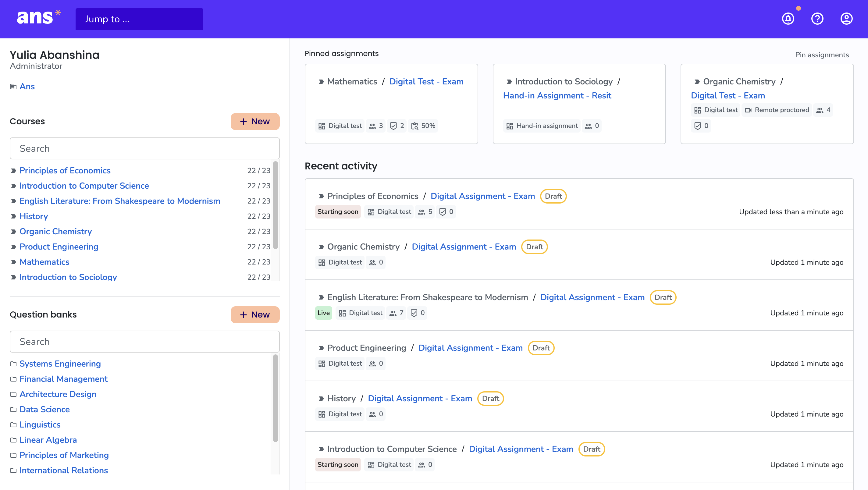Click the Question banks list scrollbar
This screenshot has height=490, width=868.
[275, 398]
